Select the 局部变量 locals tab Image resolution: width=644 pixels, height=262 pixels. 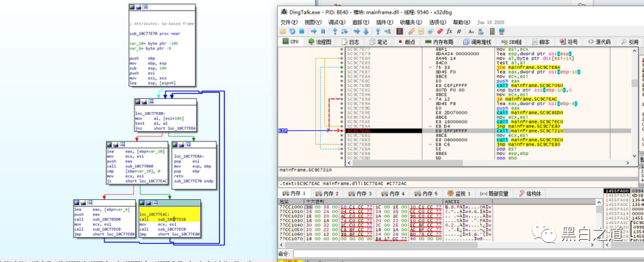coord(494,193)
